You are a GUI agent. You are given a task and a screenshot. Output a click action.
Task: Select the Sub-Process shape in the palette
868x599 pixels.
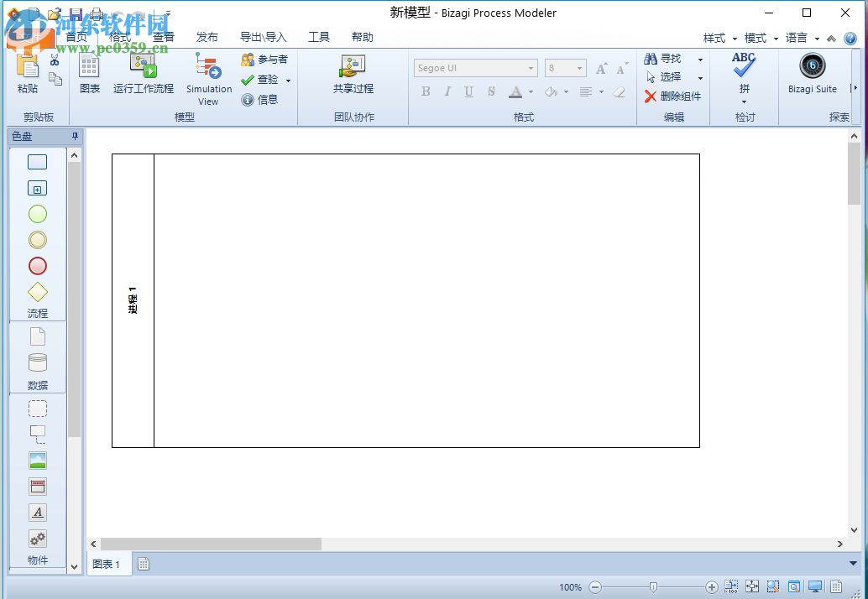(37, 188)
